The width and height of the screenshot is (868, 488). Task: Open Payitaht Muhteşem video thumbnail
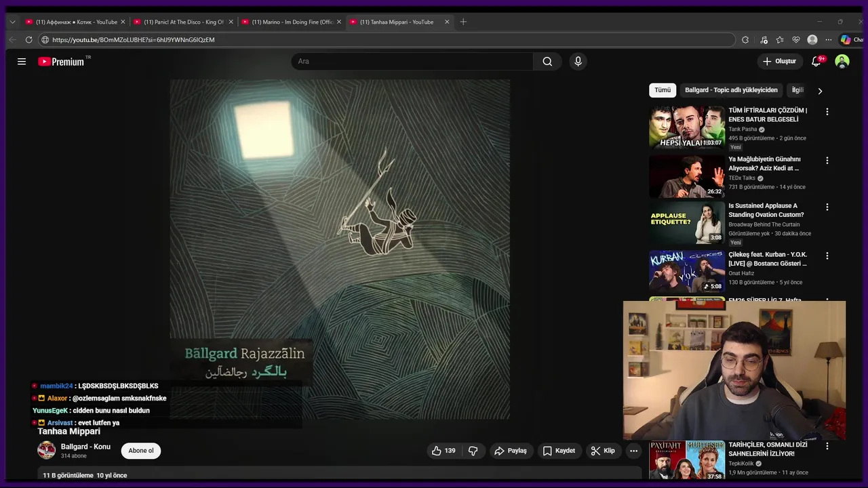coord(687,461)
